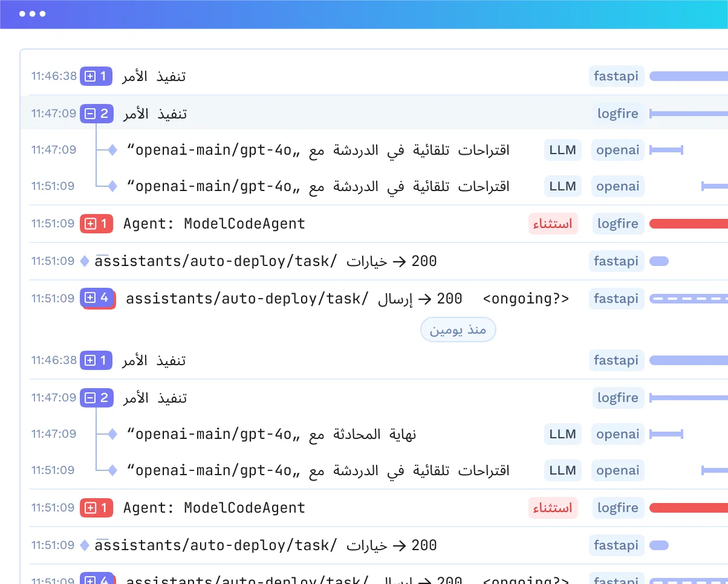Click the "<ongoing?>" label on the fully visible إرسال row

(526, 299)
